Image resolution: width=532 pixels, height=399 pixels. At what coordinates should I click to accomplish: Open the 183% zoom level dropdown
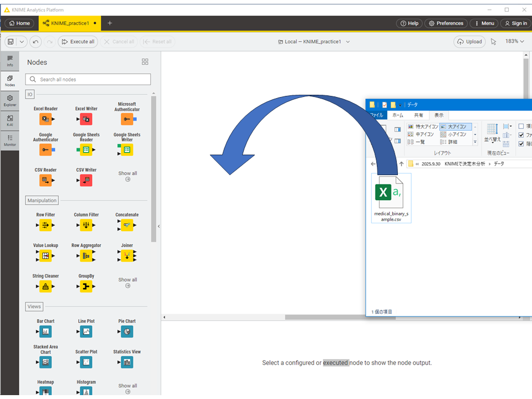click(514, 42)
